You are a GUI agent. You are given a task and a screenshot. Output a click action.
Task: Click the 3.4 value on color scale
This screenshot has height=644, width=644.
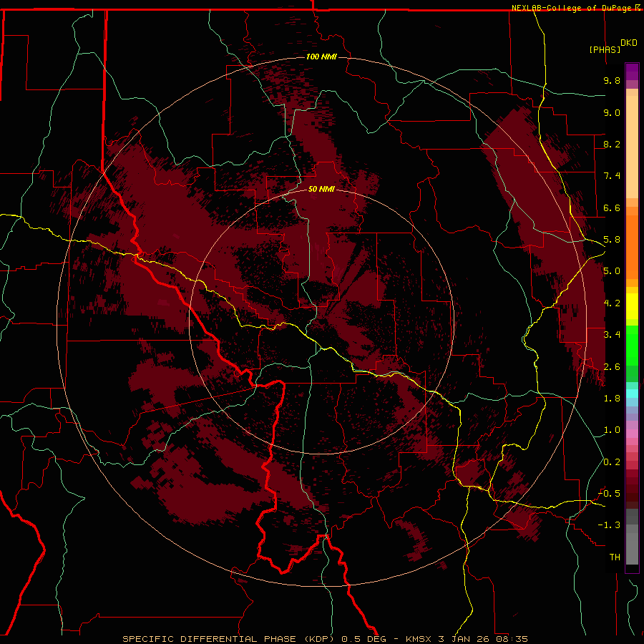point(612,335)
